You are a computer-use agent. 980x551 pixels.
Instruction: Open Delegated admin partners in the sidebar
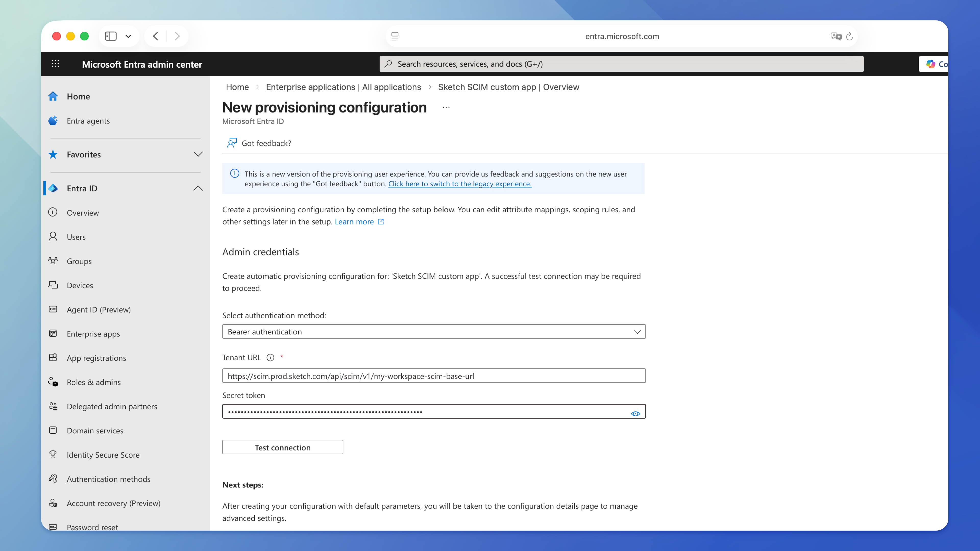pyautogui.click(x=112, y=407)
